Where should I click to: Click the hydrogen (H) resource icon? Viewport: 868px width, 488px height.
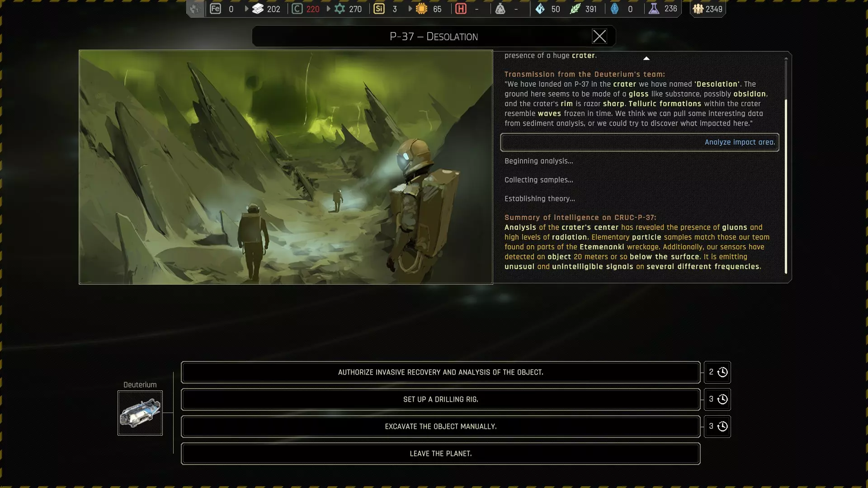tap(461, 9)
